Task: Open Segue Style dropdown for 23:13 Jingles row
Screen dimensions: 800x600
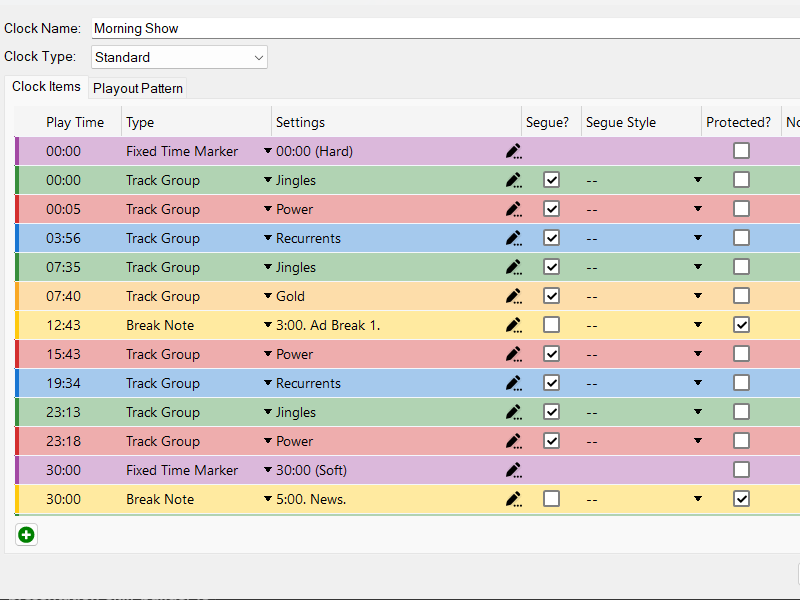Action: point(698,412)
